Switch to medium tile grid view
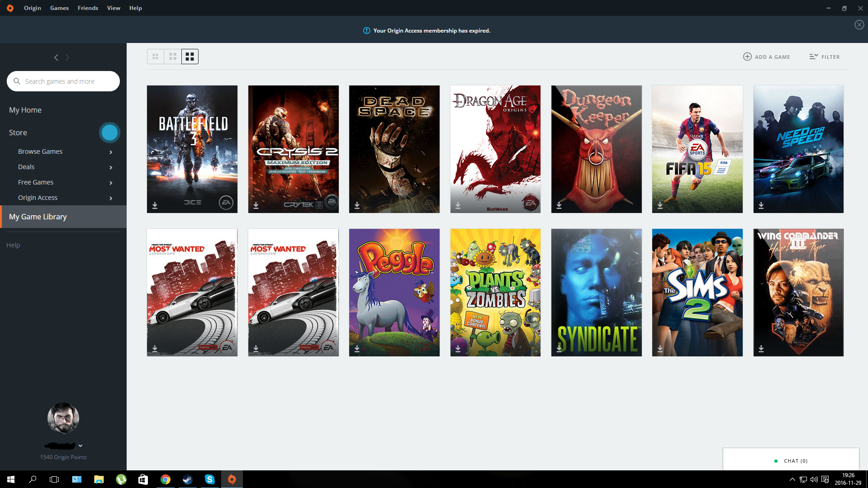Viewport: 868px width, 488px height. [173, 57]
